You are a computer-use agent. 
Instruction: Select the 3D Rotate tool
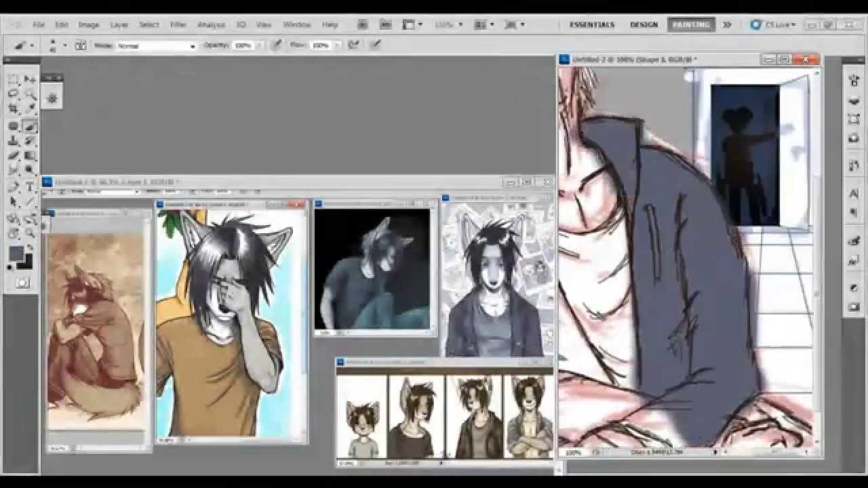tap(14, 218)
